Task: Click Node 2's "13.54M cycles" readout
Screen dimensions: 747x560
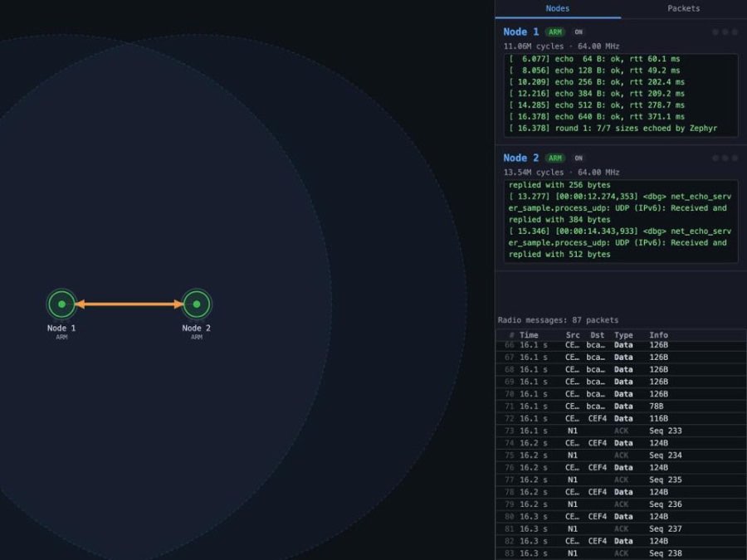Action: point(534,172)
